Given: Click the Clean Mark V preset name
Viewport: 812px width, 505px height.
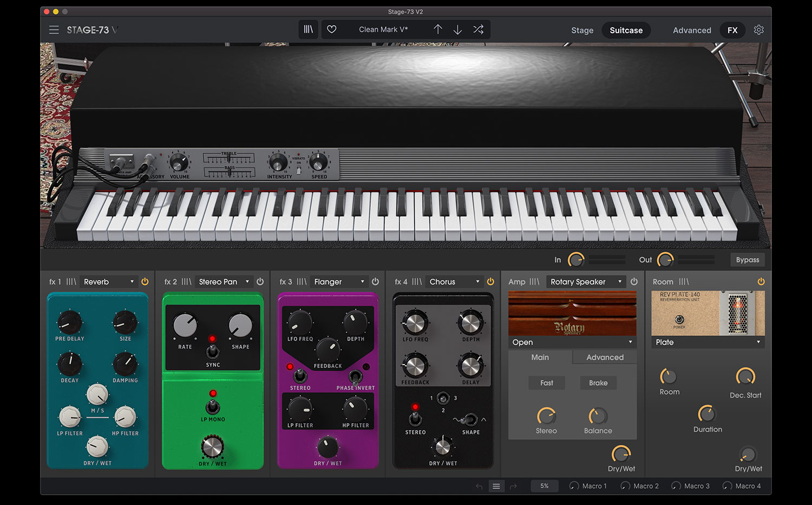Looking at the screenshot, I should pos(383,30).
